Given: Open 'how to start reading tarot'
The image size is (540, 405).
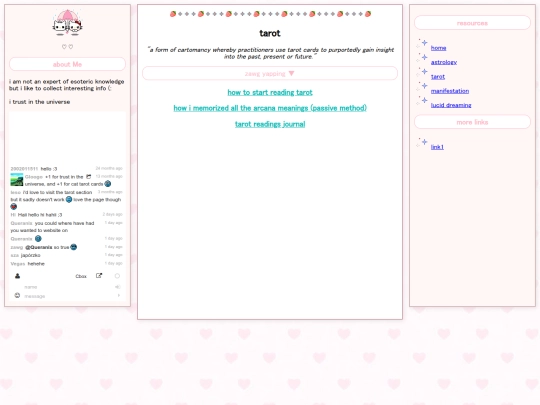Looking at the screenshot, I should pos(270,92).
